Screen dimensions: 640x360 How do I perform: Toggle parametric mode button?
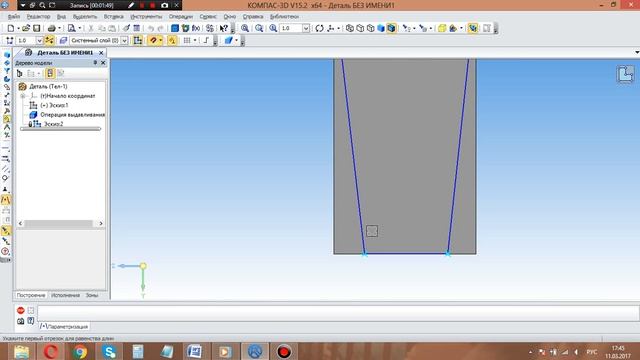(172, 40)
